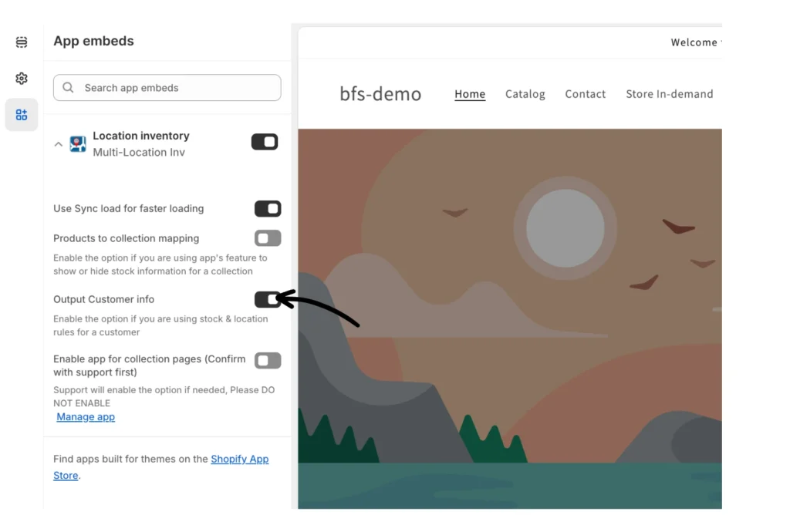Click the Location inventory app icon
Viewport: 790px width, 532px height.
coord(78,144)
